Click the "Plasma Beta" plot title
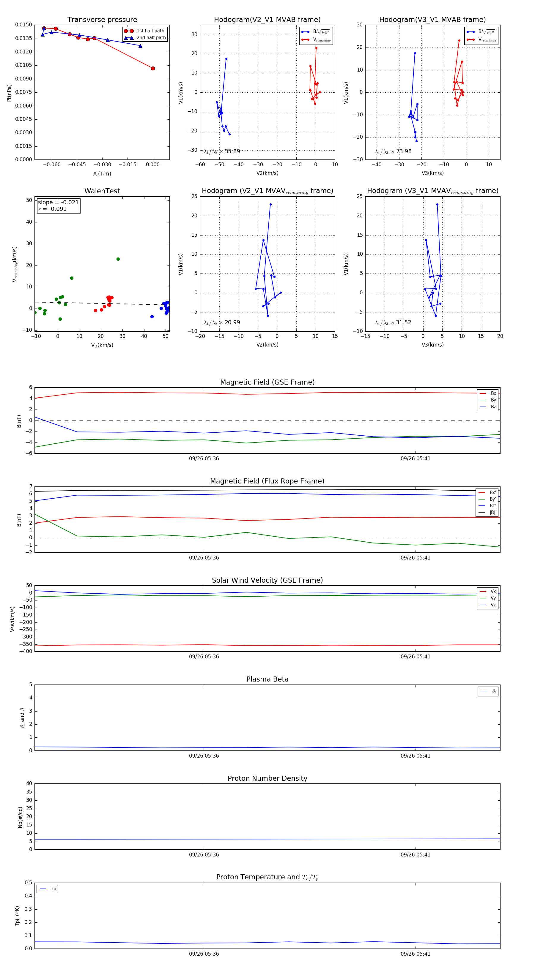The height and width of the screenshot is (980, 535). [x=267, y=679]
